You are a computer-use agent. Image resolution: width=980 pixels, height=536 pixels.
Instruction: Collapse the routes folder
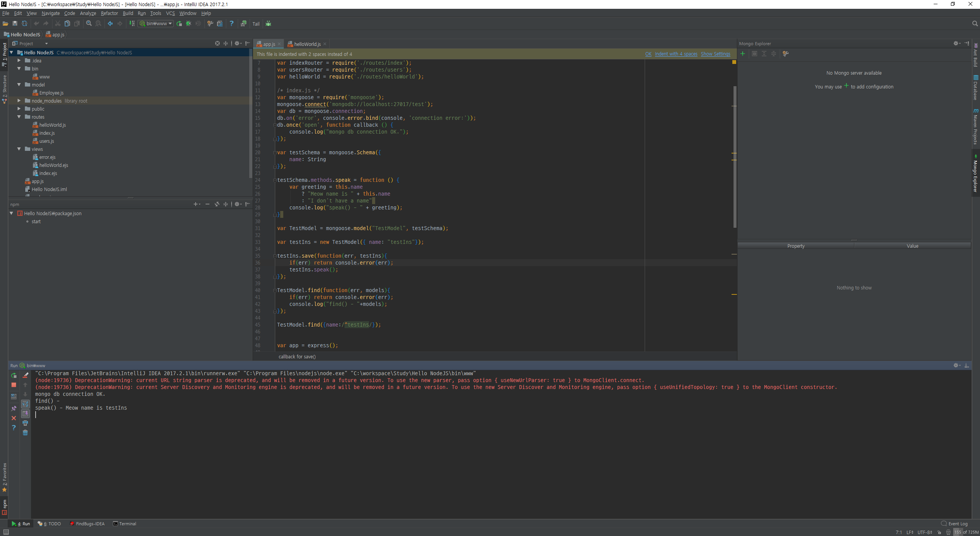point(19,117)
